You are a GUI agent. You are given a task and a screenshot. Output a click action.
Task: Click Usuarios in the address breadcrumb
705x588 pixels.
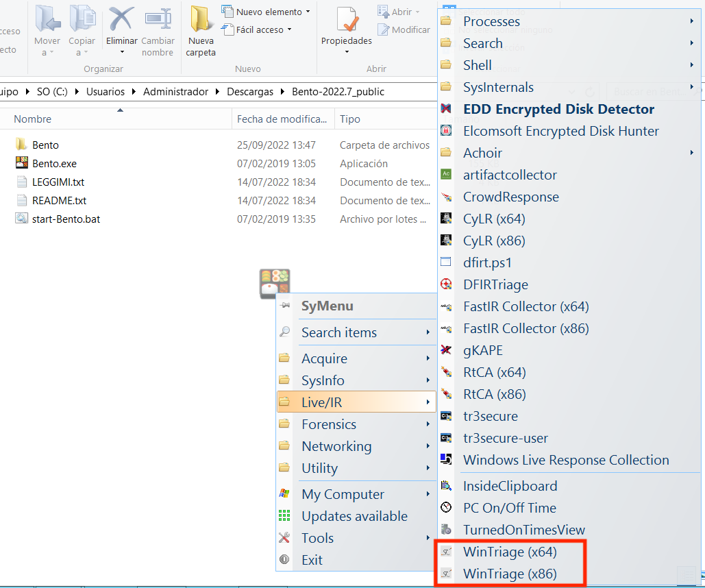(x=106, y=92)
